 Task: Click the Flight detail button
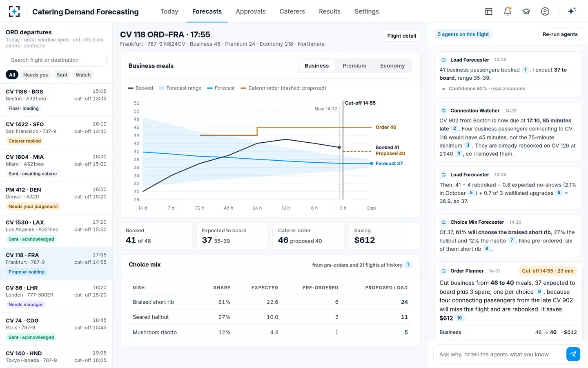pos(401,36)
